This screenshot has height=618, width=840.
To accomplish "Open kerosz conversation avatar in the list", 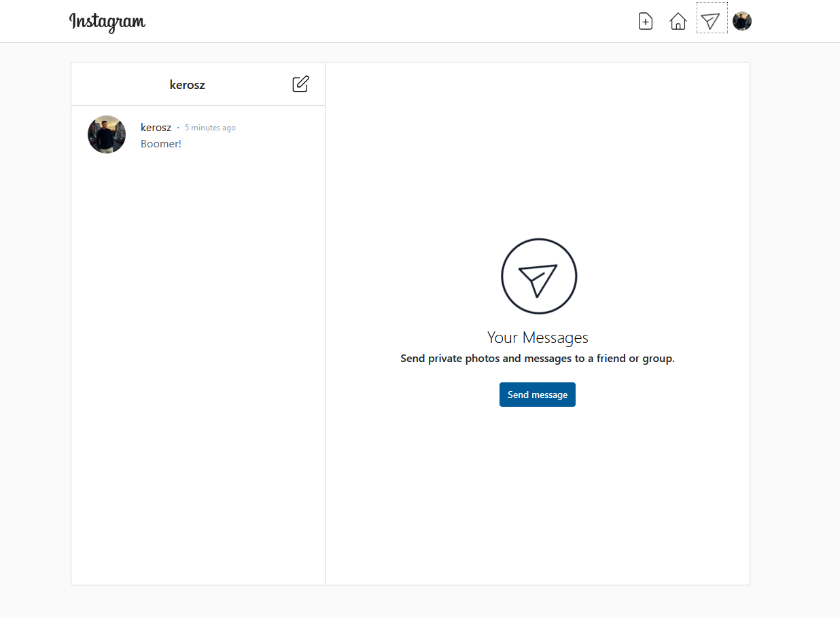I will point(107,134).
